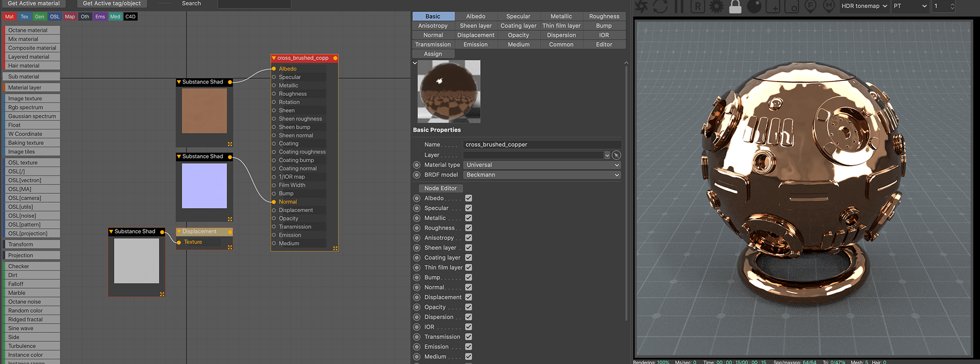The image size is (980, 364).
Task: Click the restart render circular arrows icon
Action: click(x=660, y=7)
